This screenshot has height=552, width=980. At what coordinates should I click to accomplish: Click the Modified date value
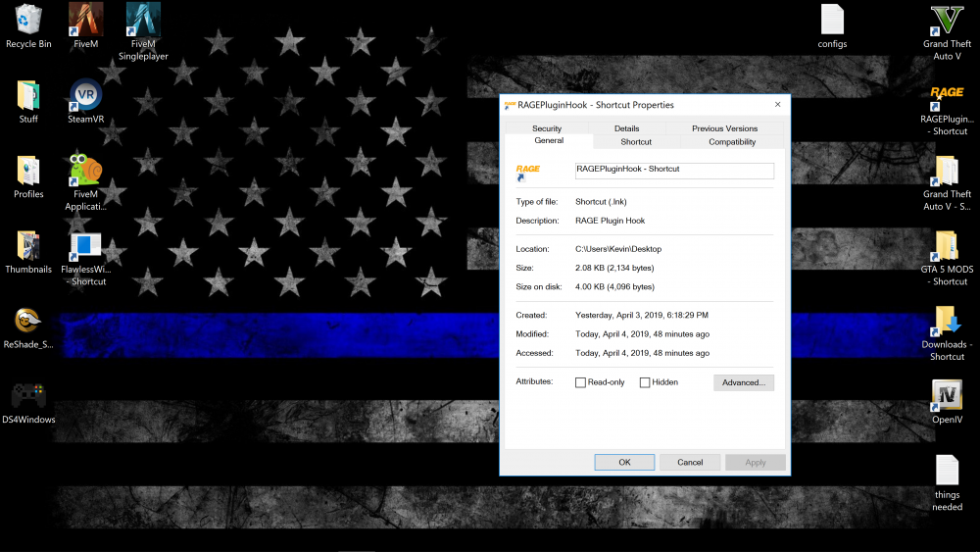(x=642, y=333)
